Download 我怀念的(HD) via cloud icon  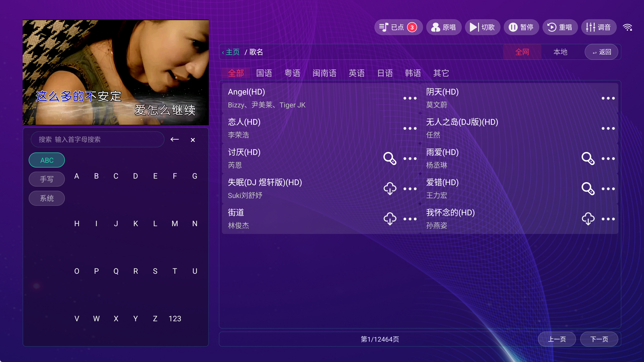588,219
